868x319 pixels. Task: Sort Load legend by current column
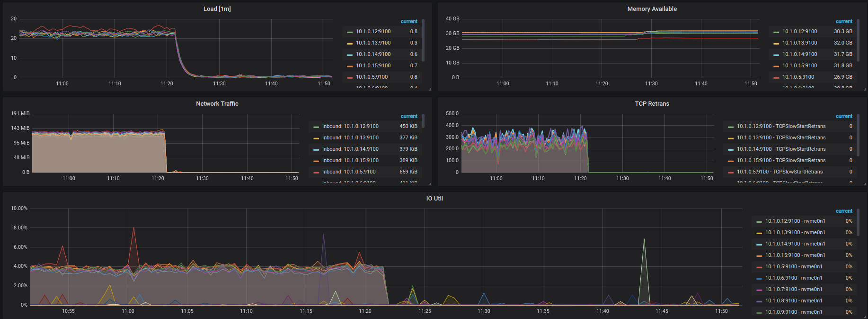(x=409, y=21)
